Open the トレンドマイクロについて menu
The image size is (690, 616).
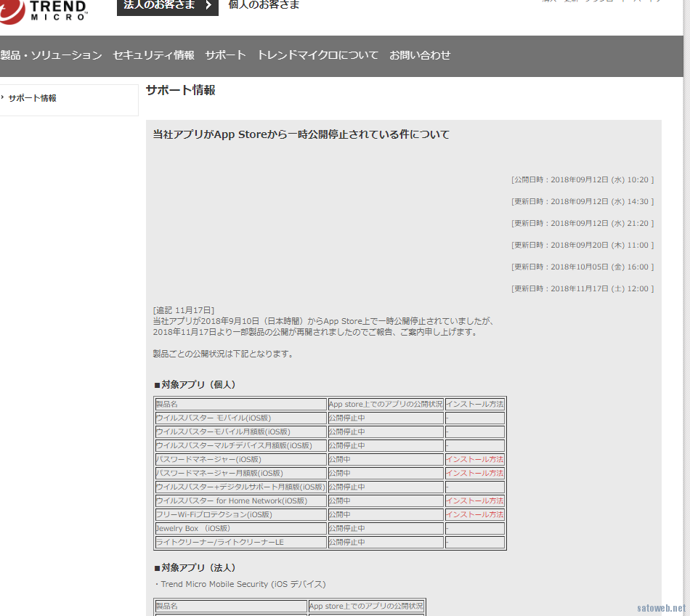click(x=317, y=55)
